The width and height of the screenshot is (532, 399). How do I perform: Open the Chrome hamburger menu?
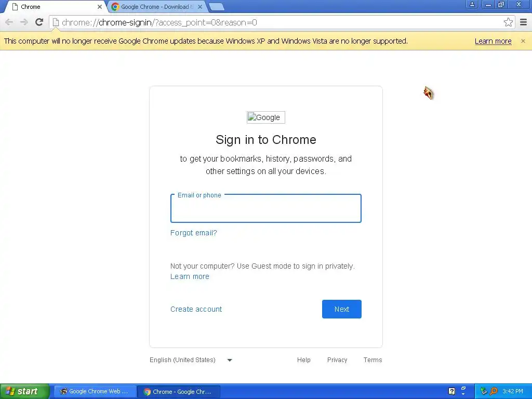[x=523, y=22]
